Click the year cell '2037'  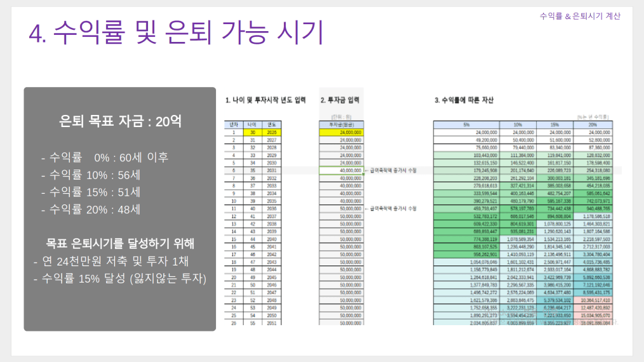pyautogui.click(x=271, y=216)
